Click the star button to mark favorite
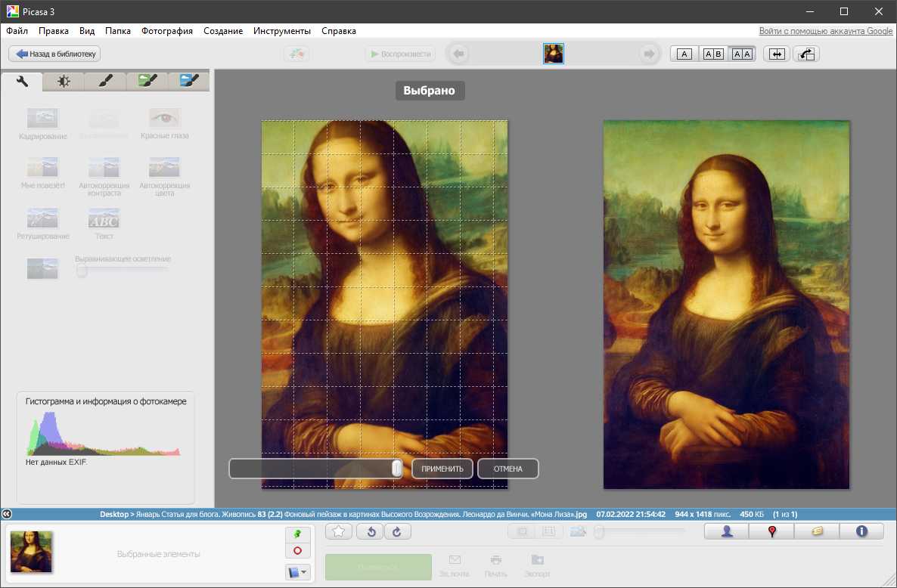 [339, 531]
